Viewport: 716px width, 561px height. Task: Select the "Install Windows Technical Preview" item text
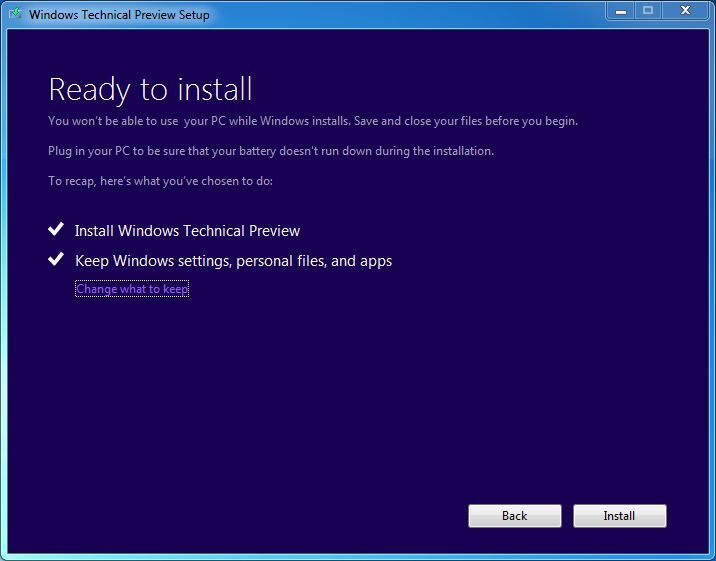point(187,231)
